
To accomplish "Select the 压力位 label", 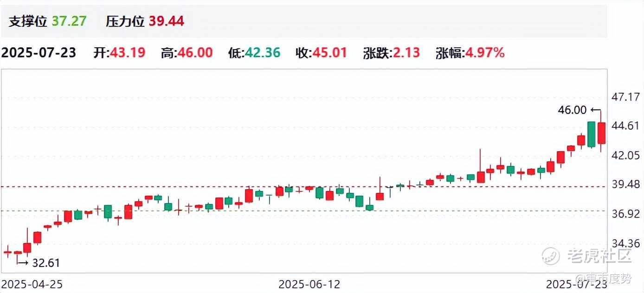I will [x=125, y=21].
